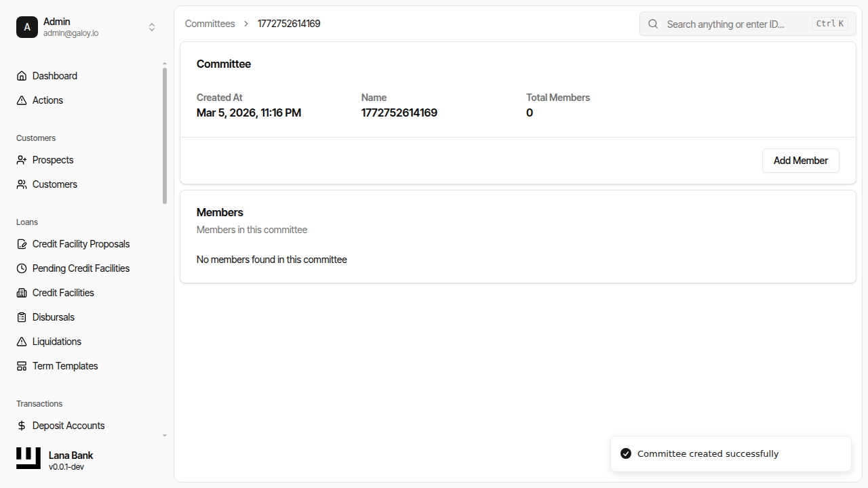Click the Customers people icon
The image size is (868, 488).
coord(22,184)
